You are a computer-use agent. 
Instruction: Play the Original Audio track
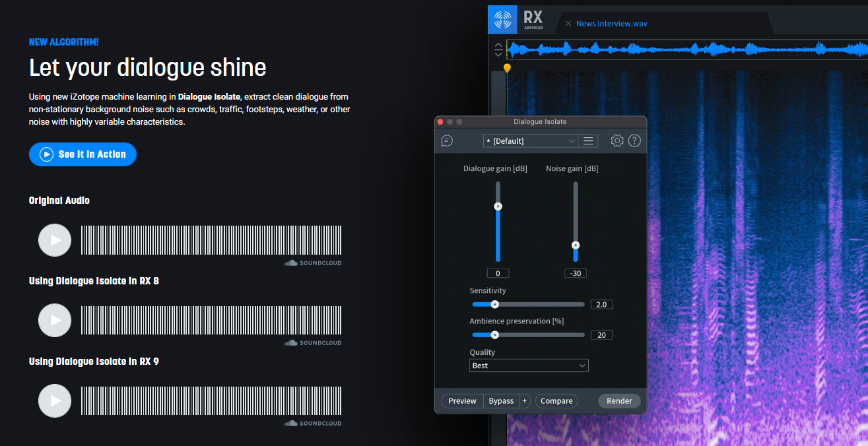pyautogui.click(x=55, y=240)
